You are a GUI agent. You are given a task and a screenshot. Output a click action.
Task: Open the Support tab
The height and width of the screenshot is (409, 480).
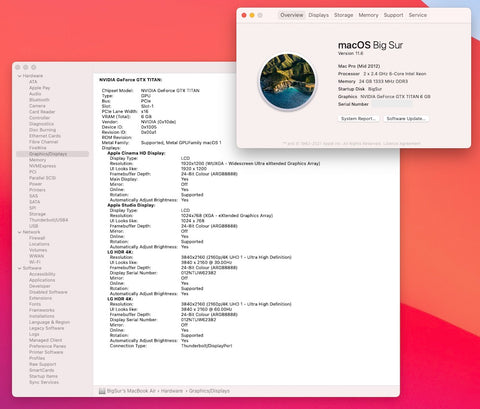pyautogui.click(x=393, y=15)
